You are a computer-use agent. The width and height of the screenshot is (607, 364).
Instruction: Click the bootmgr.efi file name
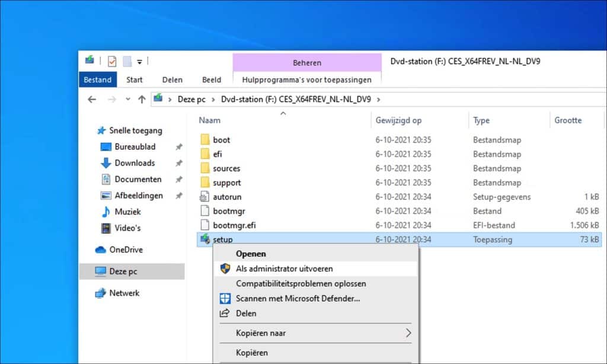[234, 225]
